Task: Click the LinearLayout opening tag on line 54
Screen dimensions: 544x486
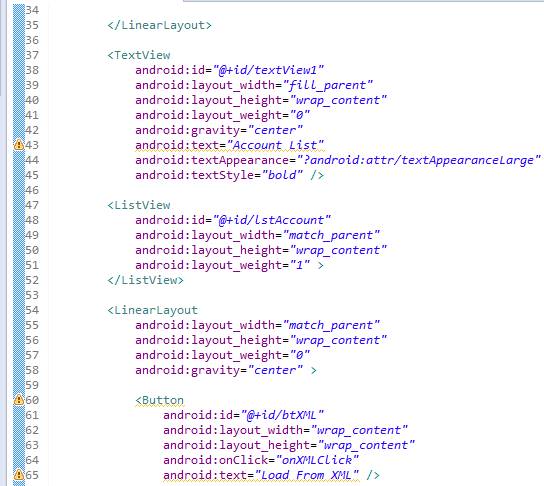Action: click(153, 310)
